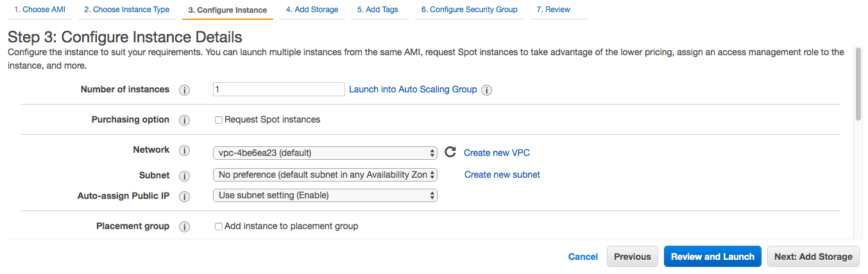Click info icon after Launch into Auto Scaling Group
The image size is (868, 274).
(487, 90)
